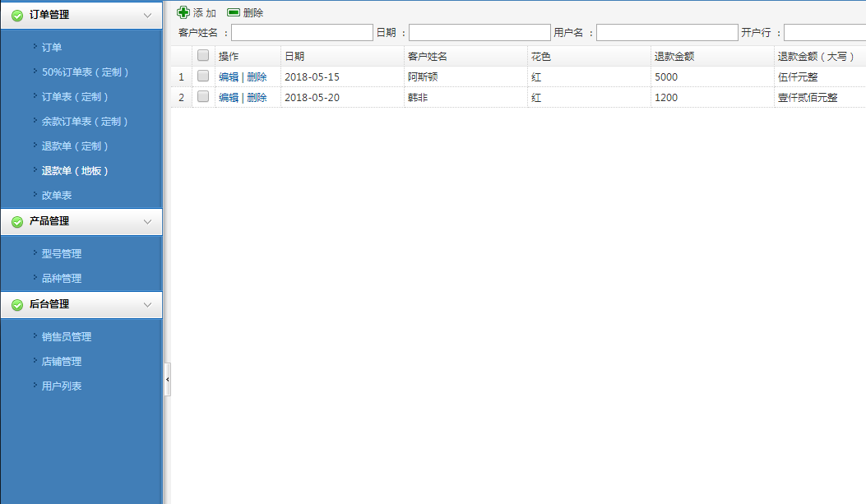Check the checkbox for row 2 韩非

click(203, 96)
